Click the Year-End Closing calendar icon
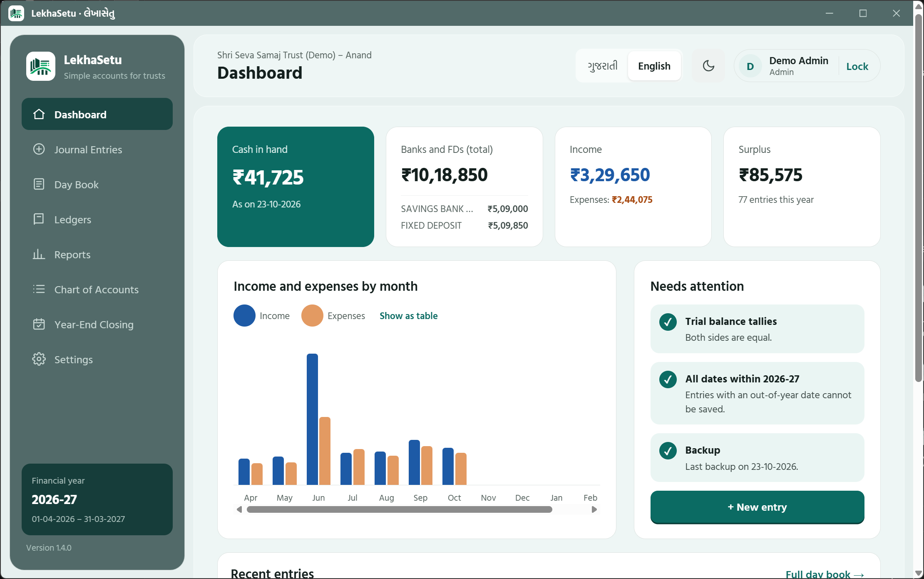 coord(39,324)
